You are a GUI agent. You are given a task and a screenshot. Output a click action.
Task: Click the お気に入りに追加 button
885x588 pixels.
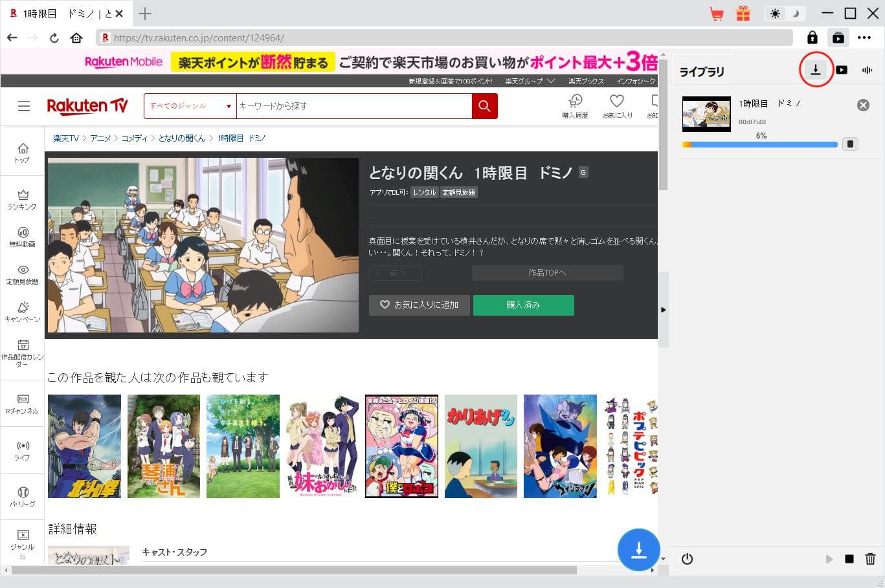click(420, 305)
